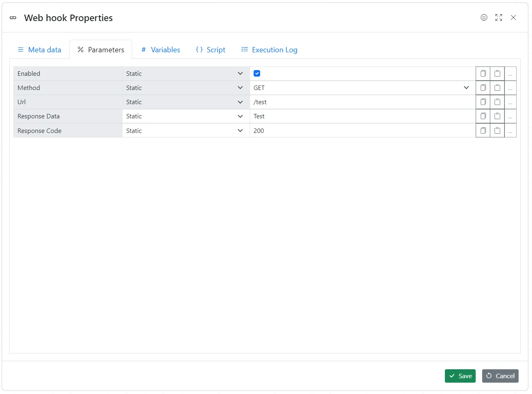Screen dimensions: 532x394
Task: Save the web hook properties
Action: (x=460, y=376)
